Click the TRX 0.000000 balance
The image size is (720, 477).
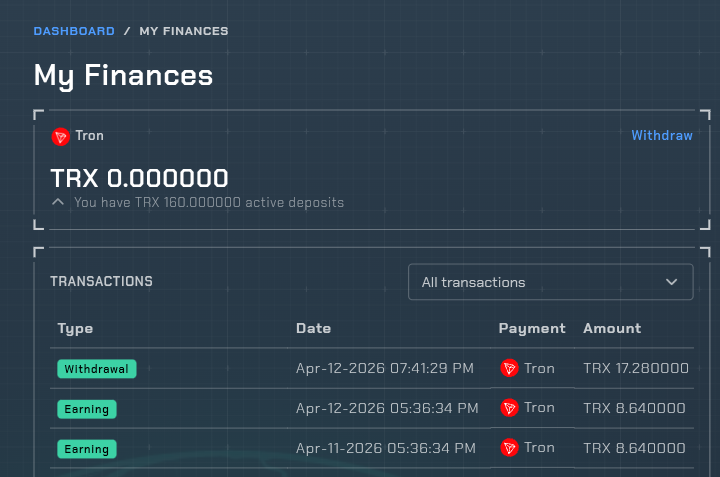pyautogui.click(x=139, y=178)
